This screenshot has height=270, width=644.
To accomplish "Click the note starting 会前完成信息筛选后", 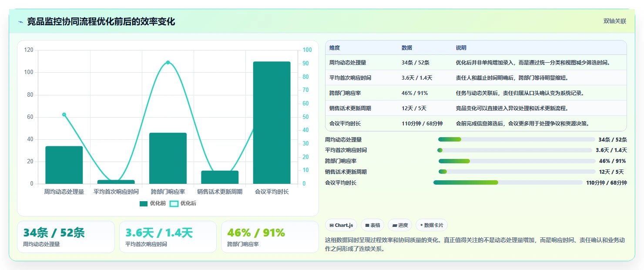I will tap(522, 124).
